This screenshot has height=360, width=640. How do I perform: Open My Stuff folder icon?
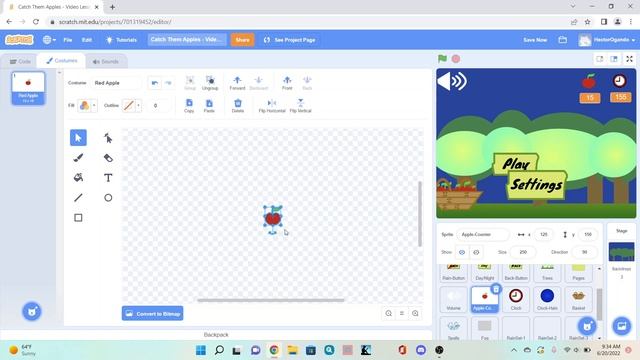tap(563, 40)
